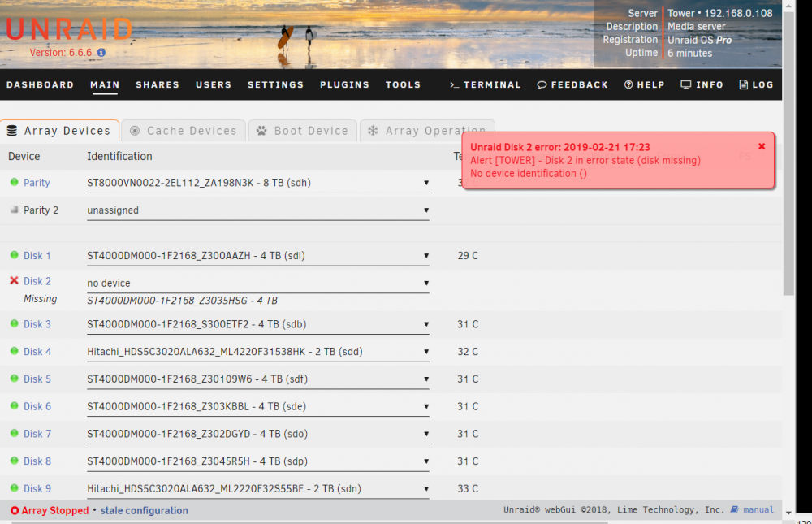The width and height of the screenshot is (812, 524).
Task: Click the grey status square for Parity 2
Action: [x=14, y=210]
